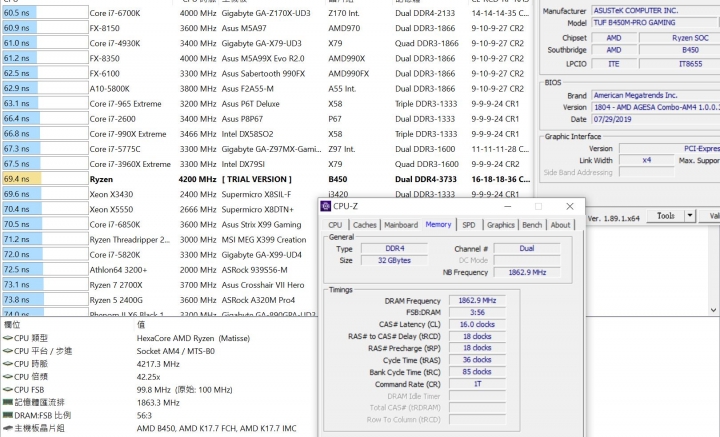The height and width of the screenshot is (437, 720).
Task: Select the Ryzen 7 2700X row
Action: click(159, 285)
